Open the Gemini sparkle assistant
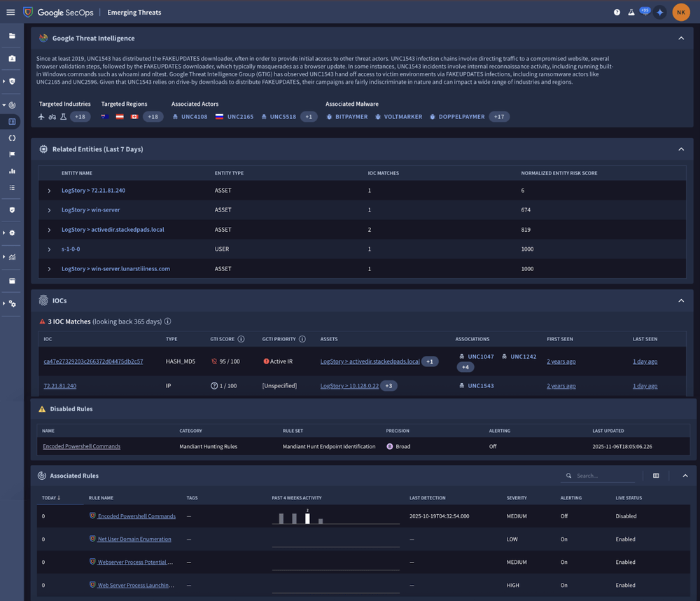700x601 pixels. 659,13
